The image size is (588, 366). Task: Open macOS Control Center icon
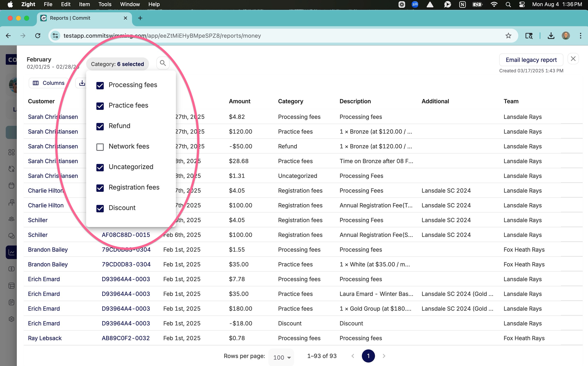[x=522, y=4]
